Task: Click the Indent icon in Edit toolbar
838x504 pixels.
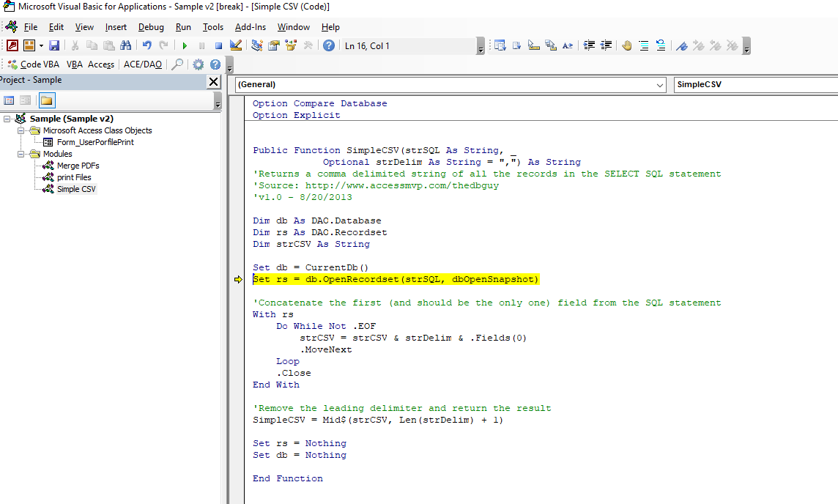Action: 589,45
